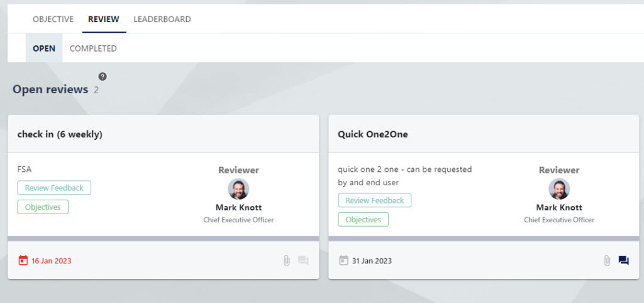
Task: Select the Open sub-tab
Action: [x=44, y=48]
